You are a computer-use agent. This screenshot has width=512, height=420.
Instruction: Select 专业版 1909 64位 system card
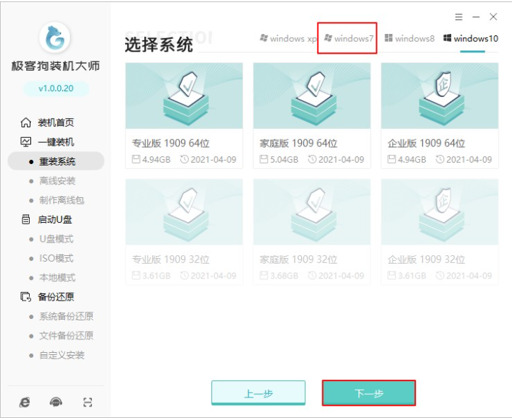[184, 115]
